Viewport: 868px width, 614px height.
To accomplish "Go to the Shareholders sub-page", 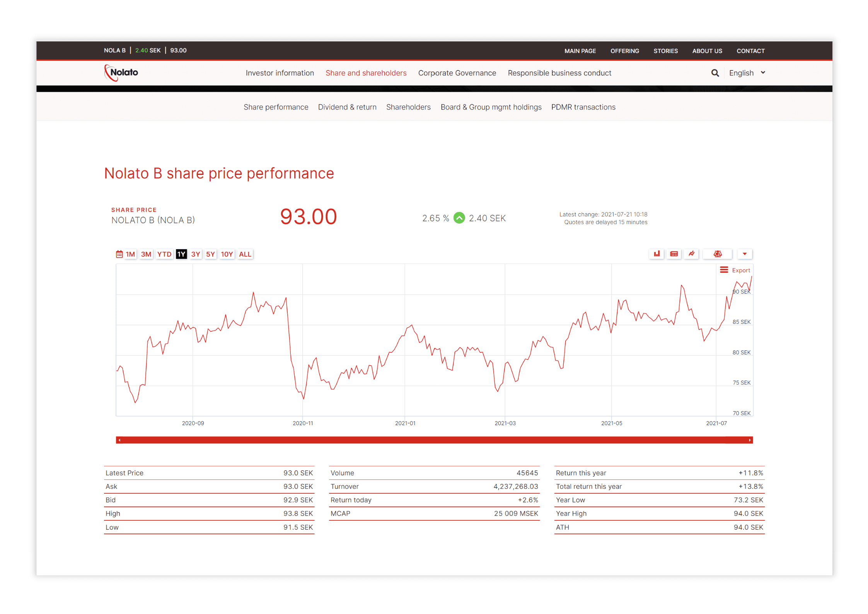I will click(408, 107).
